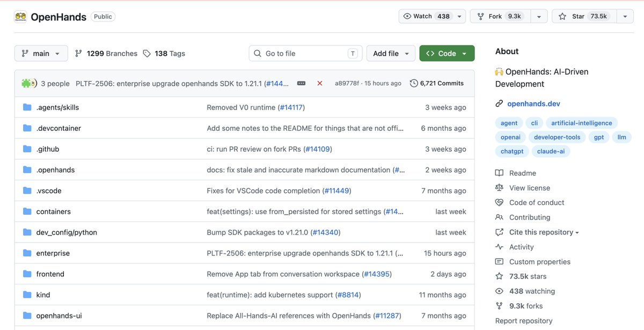Open the fork options dropdown arrow
Viewport: 644px width, 330px height.
pos(539,16)
